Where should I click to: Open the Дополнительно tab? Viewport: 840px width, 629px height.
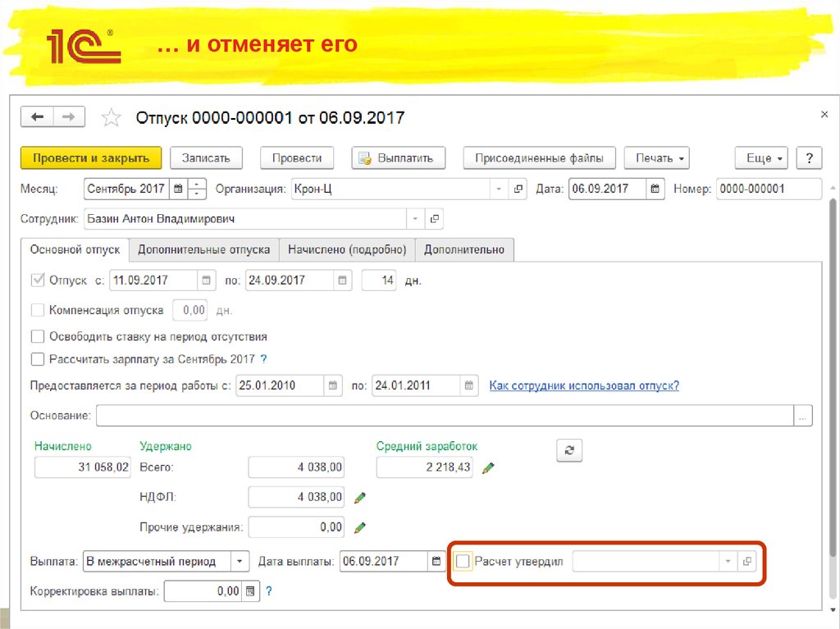(x=464, y=249)
